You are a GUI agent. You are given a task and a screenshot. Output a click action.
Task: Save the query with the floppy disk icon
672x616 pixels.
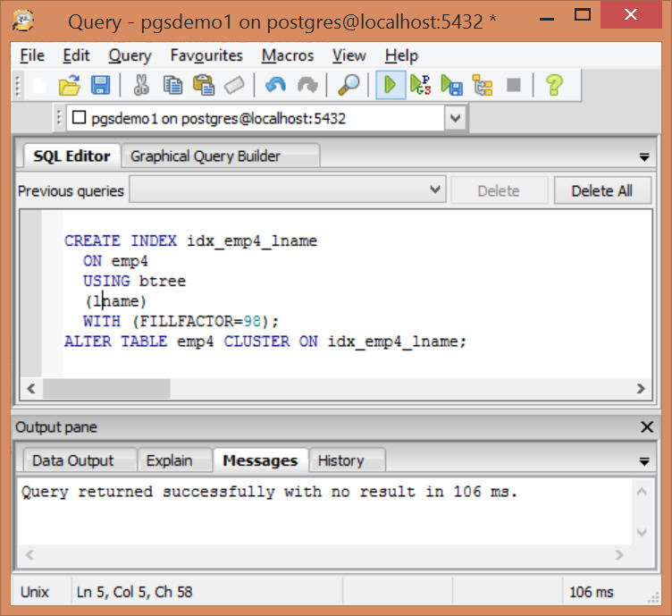(x=100, y=85)
